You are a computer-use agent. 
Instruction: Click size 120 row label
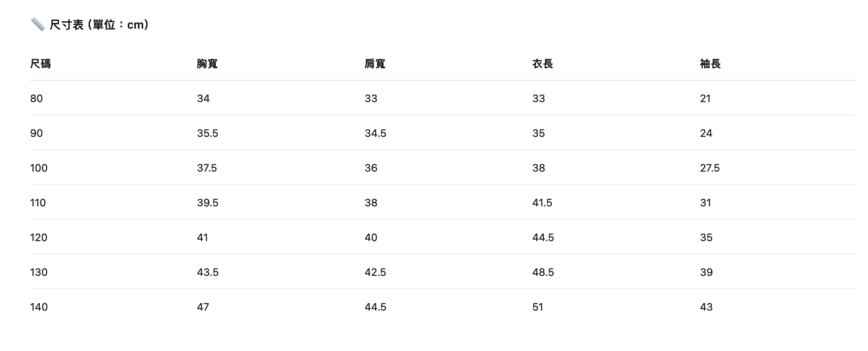click(x=39, y=238)
